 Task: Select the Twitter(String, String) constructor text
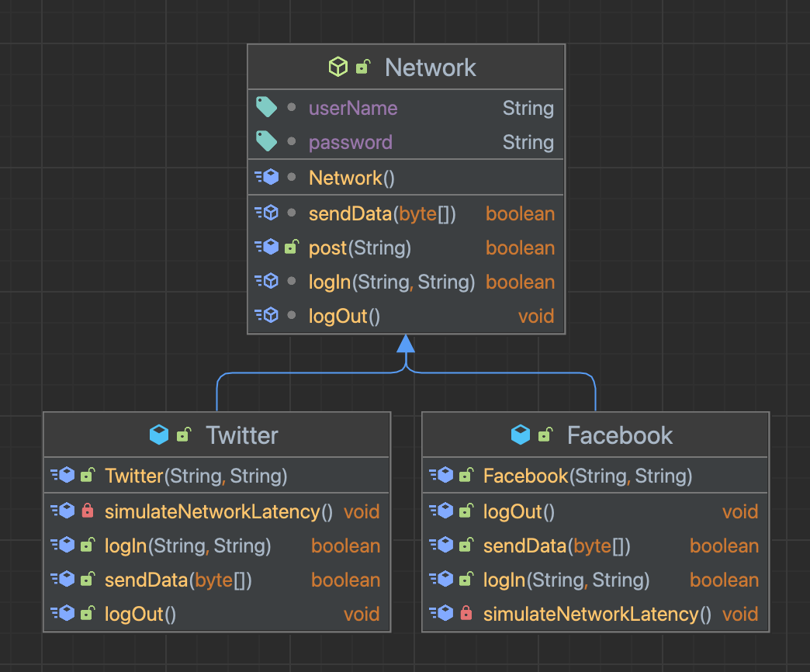click(196, 476)
